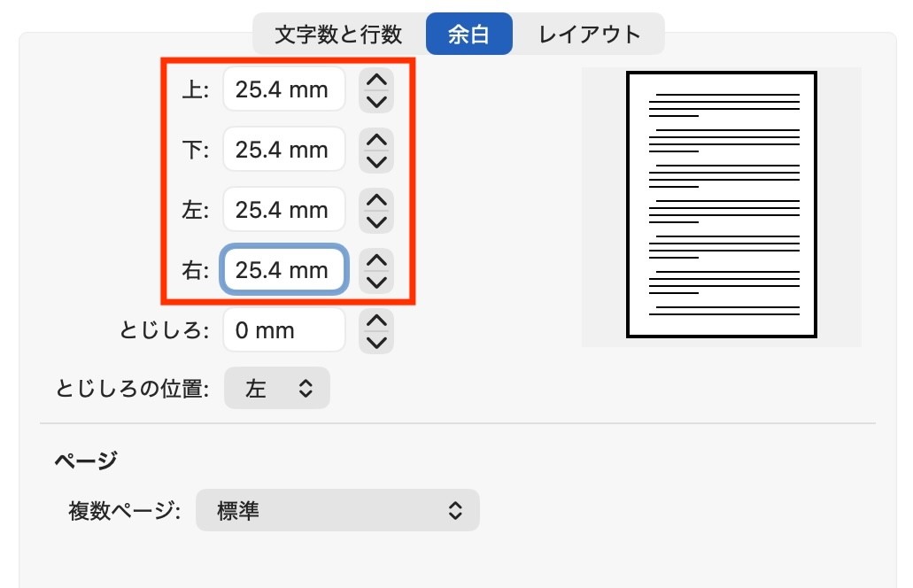Screen dimensions: 913x588
Task: Click the 右 margin input field
Action: [284, 269]
